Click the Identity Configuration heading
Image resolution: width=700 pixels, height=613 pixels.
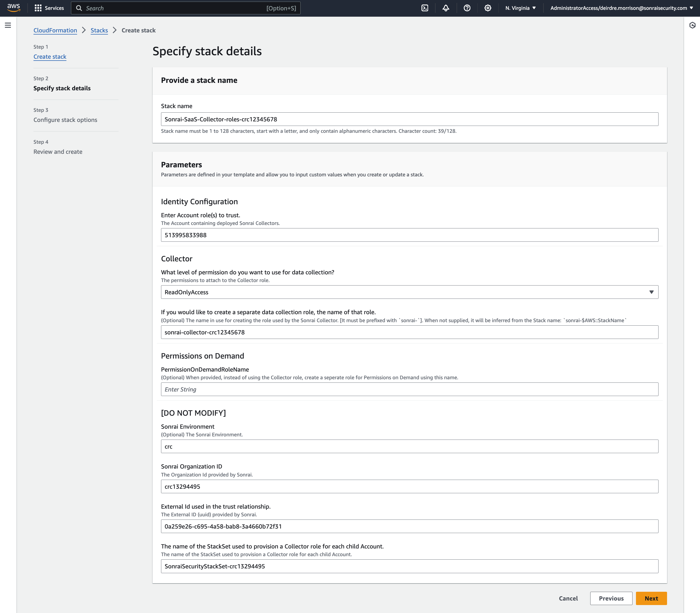coord(199,202)
